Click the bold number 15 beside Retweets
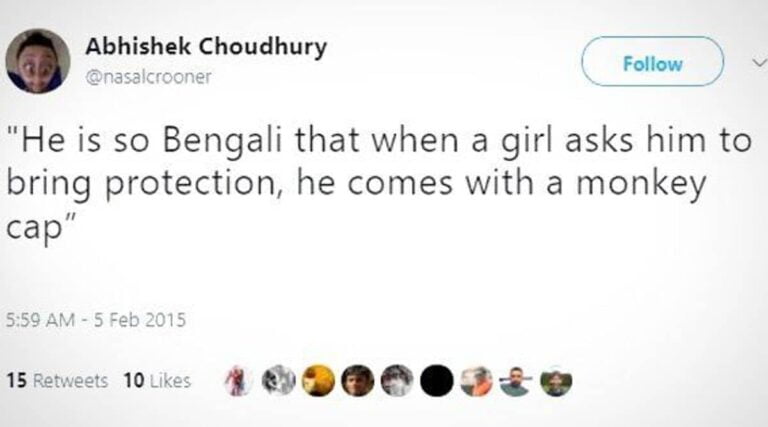 point(16,380)
